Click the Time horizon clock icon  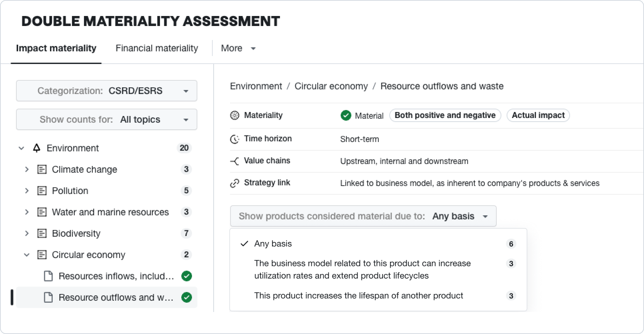pyautogui.click(x=235, y=139)
